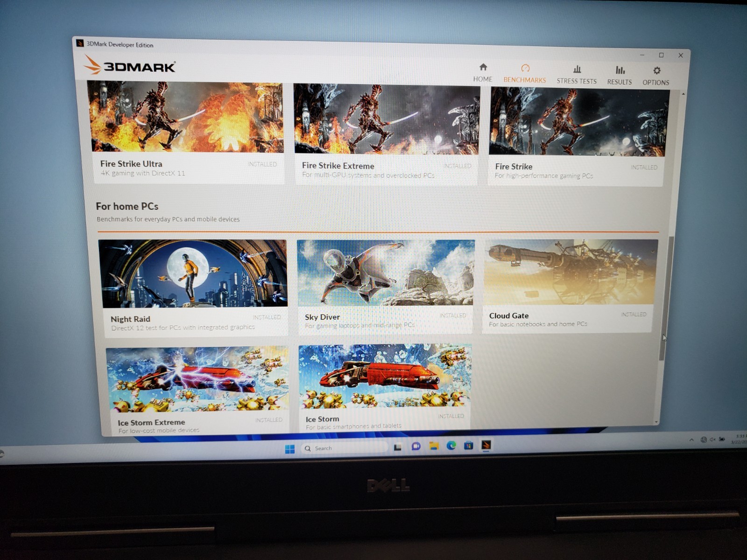Click the scrollbar up arrow
The height and width of the screenshot is (560, 747).
tap(684, 95)
